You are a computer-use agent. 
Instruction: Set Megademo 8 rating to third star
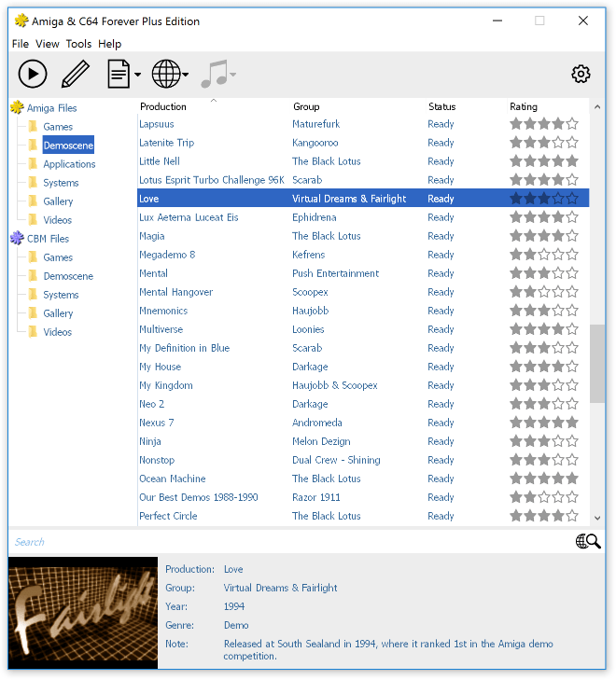pos(544,255)
